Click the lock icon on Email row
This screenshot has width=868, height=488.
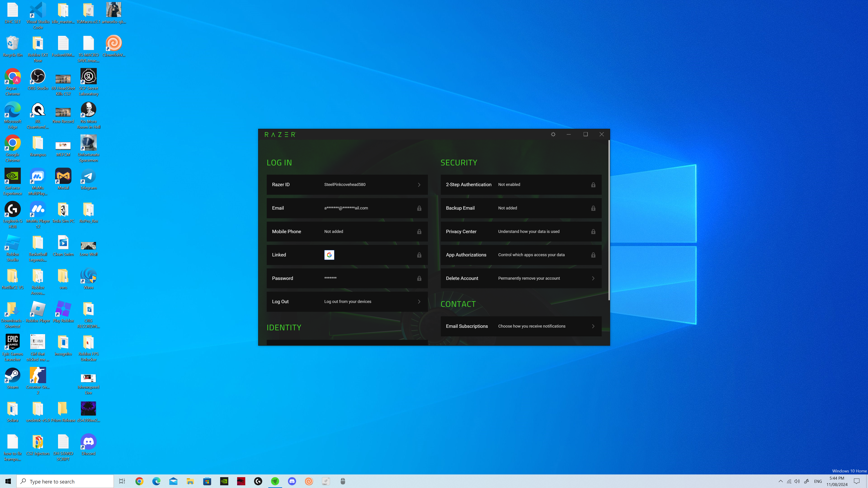click(419, 208)
